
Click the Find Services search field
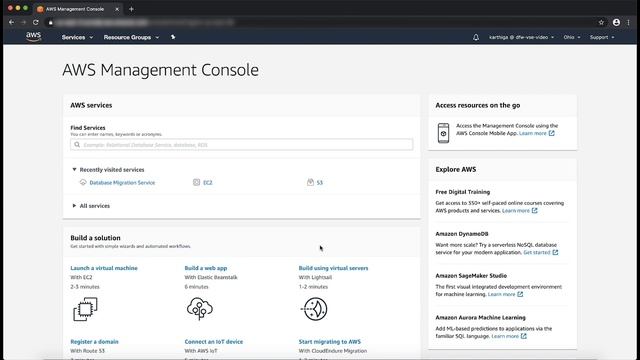pos(242,144)
